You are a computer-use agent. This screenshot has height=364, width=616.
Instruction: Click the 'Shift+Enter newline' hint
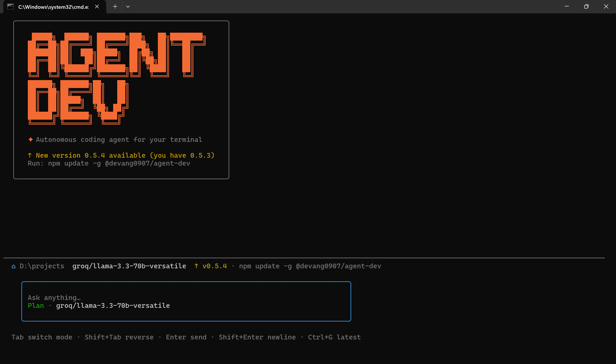pos(257,337)
